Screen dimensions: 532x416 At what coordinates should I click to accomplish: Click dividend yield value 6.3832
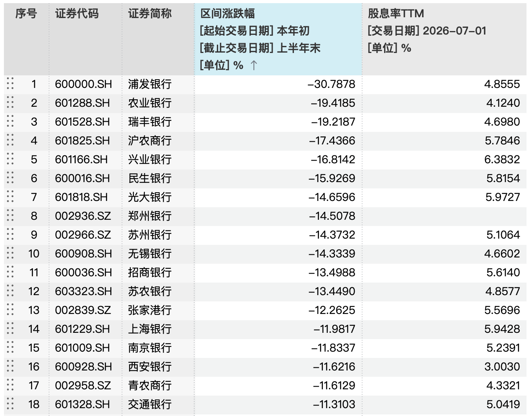coord(502,159)
